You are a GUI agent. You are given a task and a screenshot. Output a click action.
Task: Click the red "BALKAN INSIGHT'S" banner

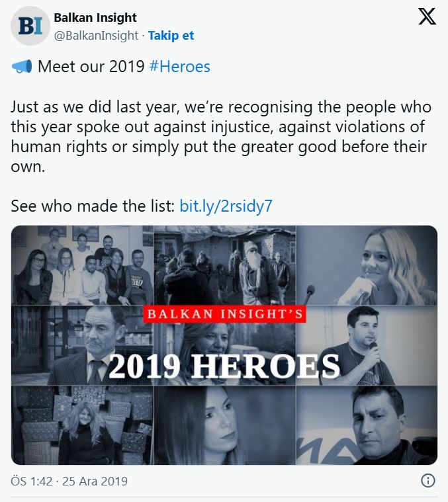point(224,314)
